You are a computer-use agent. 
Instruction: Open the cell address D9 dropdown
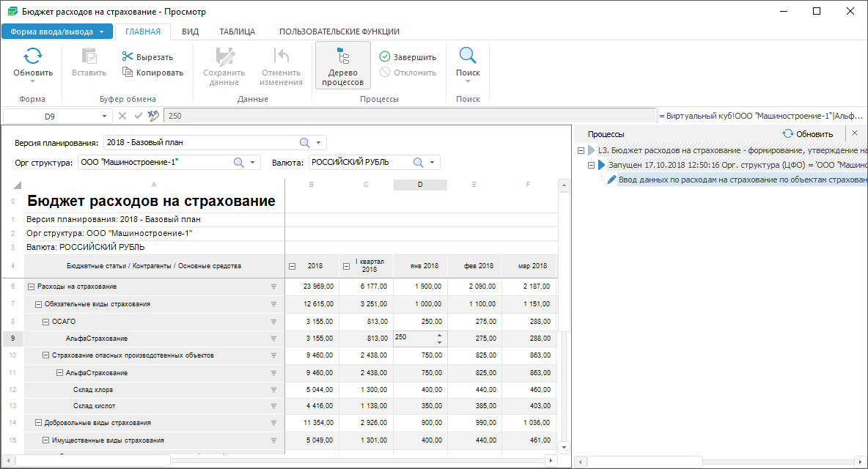[x=104, y=116]
